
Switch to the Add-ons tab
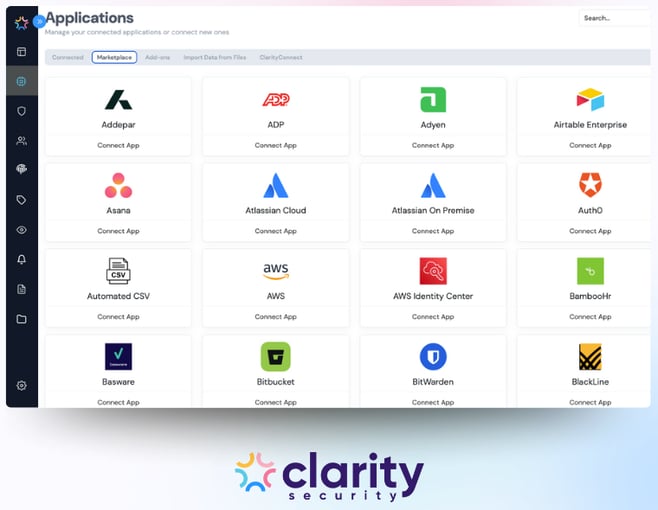coord(157,58)
